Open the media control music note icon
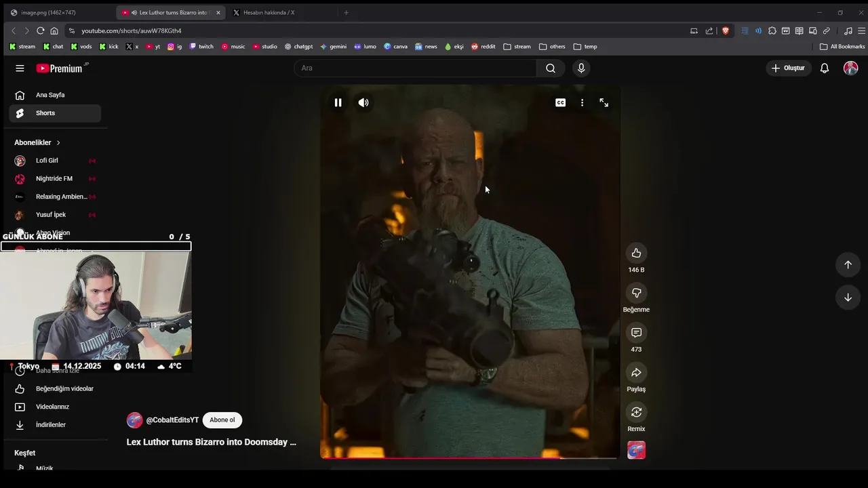Screen dimensions: 868x488 pos(848,30)
